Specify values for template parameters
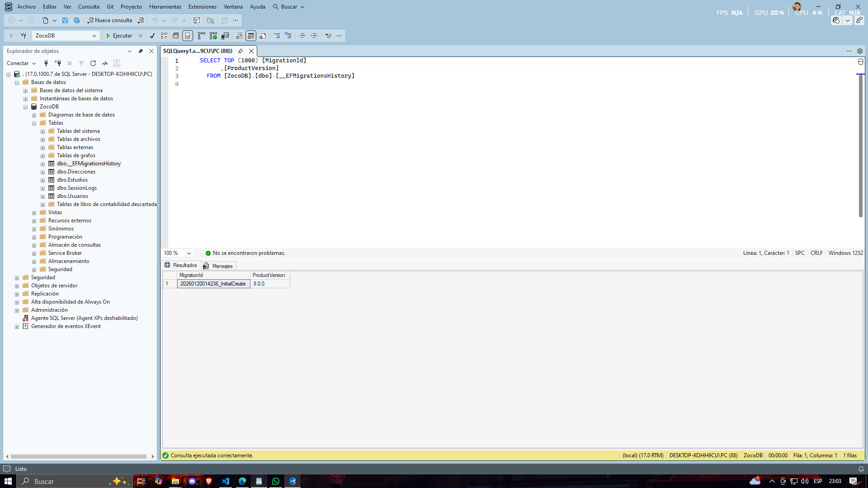Image resolution: width=868 pixels, height=488 pixels. [328, 36]
